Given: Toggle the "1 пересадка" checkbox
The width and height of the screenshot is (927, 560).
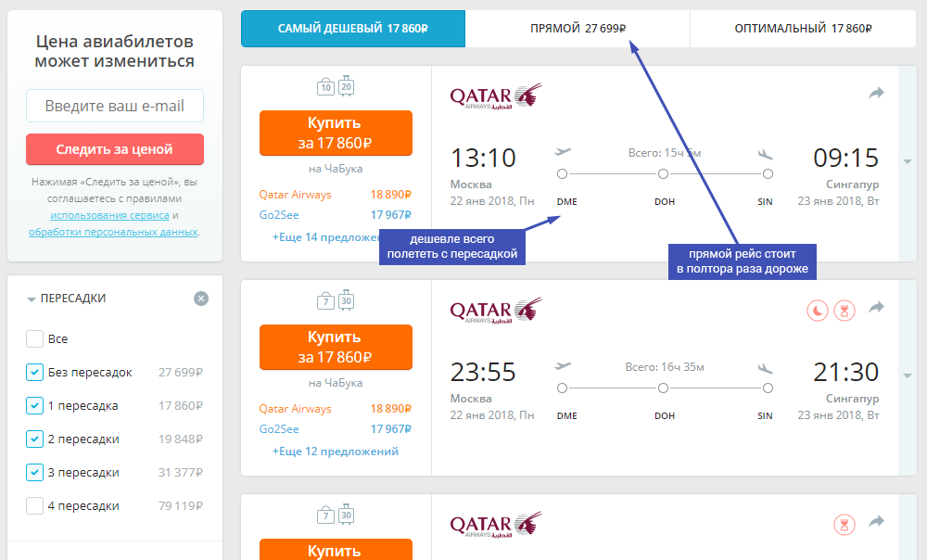Looking at the screenshot, I should click(x=35, y=406).
